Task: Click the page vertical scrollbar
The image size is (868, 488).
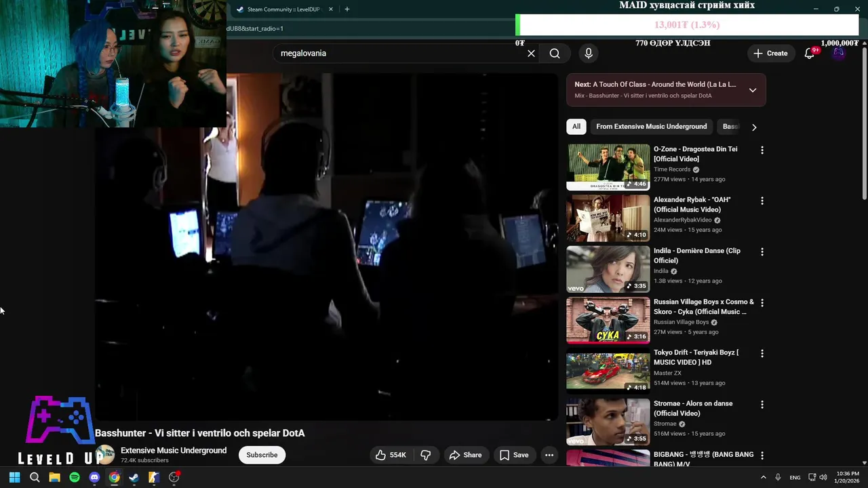Action: coord(863,122)
